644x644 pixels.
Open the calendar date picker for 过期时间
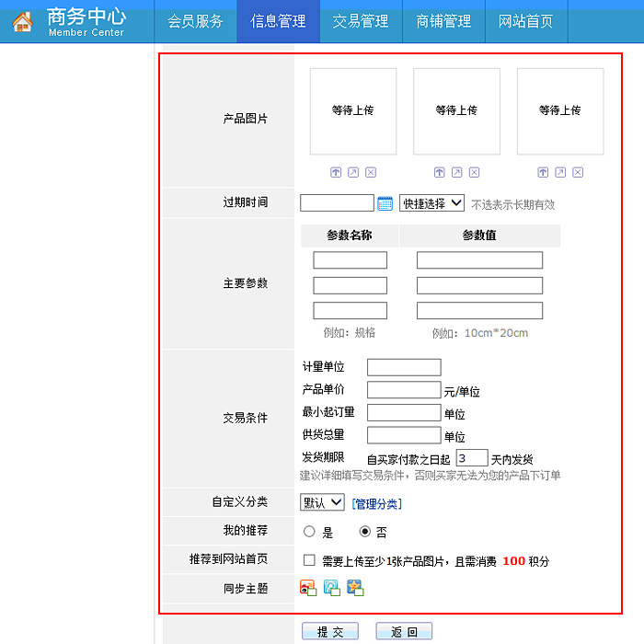[x=385, y=203]
